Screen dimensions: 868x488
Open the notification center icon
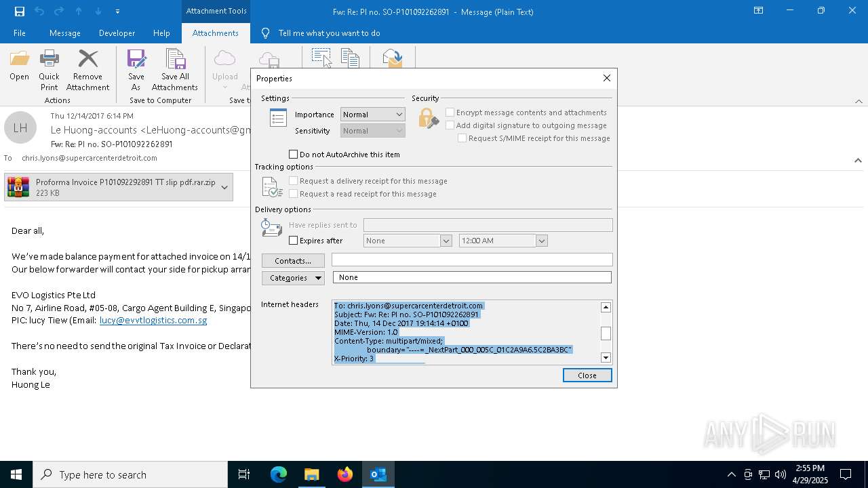[x=846, y=474]
